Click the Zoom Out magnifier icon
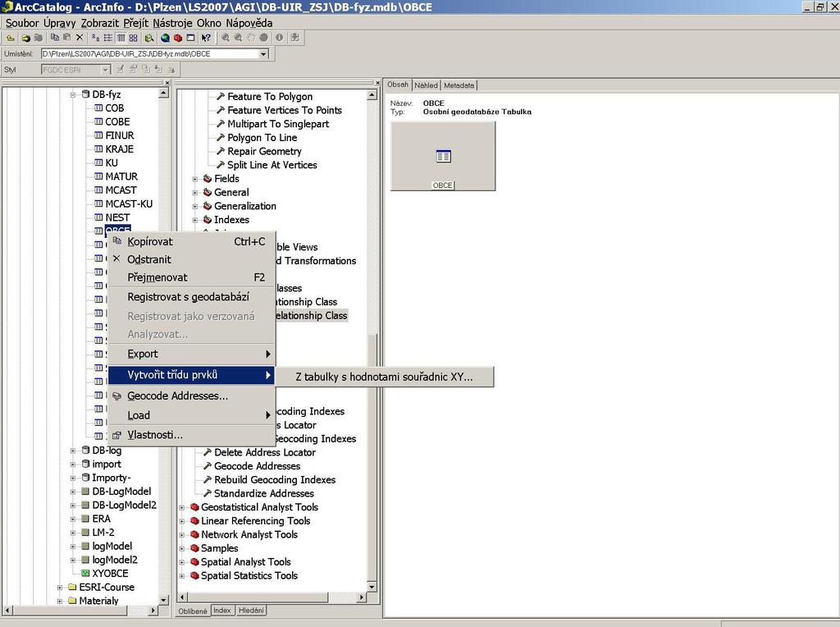840x627 pixels. click(x=239, y=38)
